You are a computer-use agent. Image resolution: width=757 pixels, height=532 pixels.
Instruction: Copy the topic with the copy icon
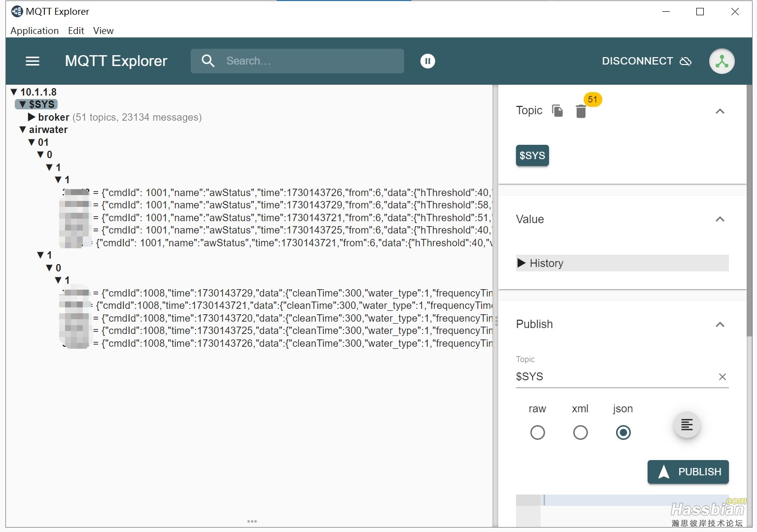click(557, 111)
